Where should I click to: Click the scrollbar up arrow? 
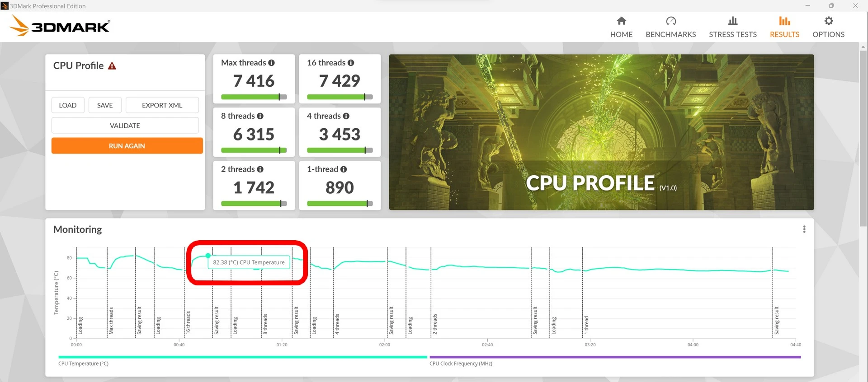tap(863, 47)
